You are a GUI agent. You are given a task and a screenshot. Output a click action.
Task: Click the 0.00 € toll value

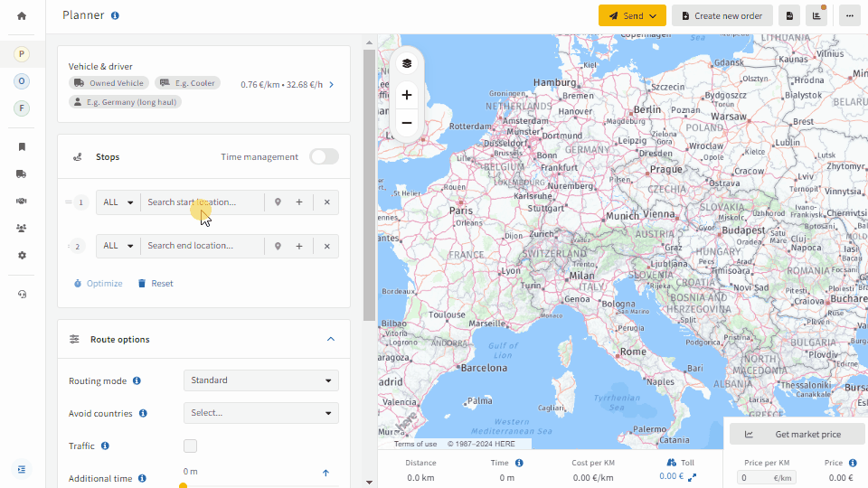tap(671, 476)
